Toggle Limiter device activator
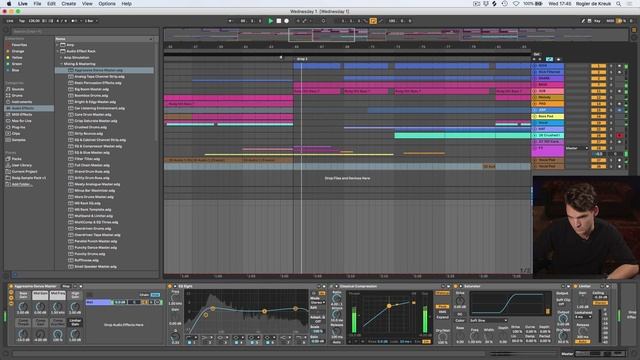 point(576,287)
